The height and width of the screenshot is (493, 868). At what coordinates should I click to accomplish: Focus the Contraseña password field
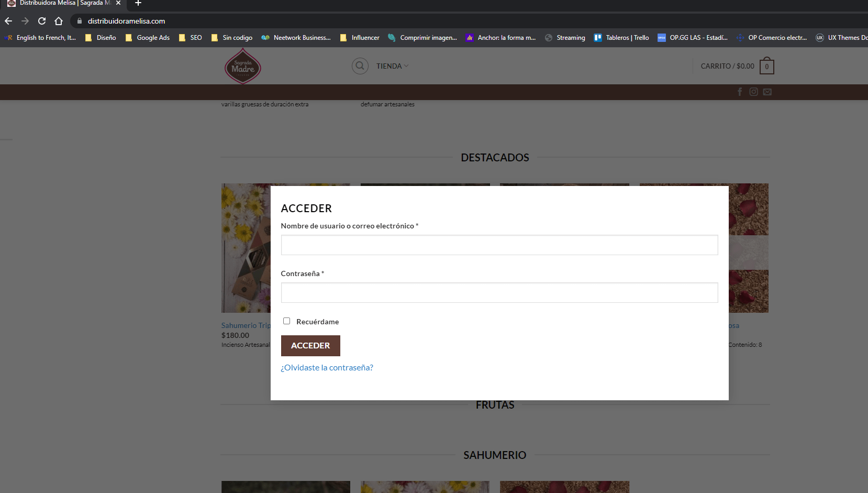pos(499,293)
